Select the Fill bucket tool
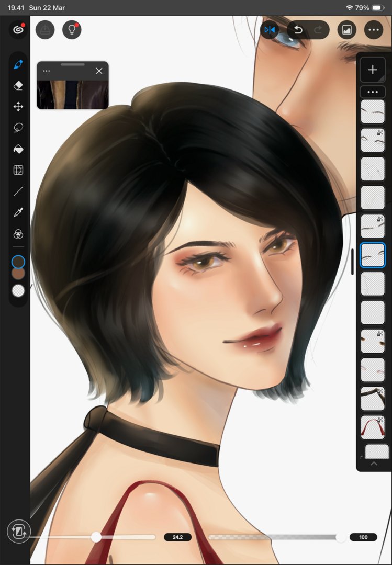Viewport: 392px width, 565px height. pos(18,149)
